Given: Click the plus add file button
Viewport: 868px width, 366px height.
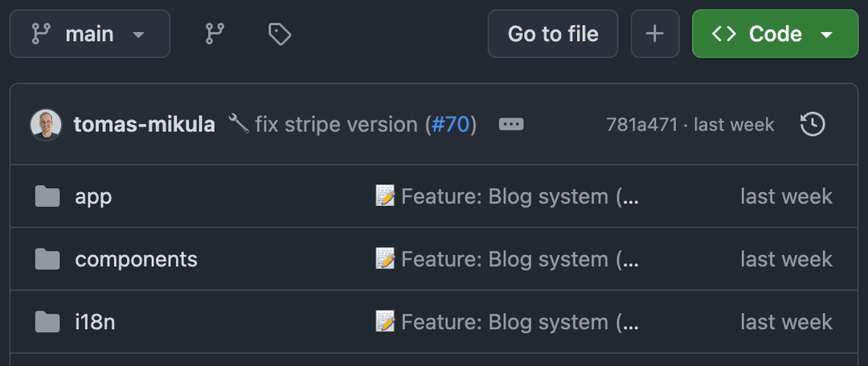Looking at the screenshot, I should [x=655, y=34].
